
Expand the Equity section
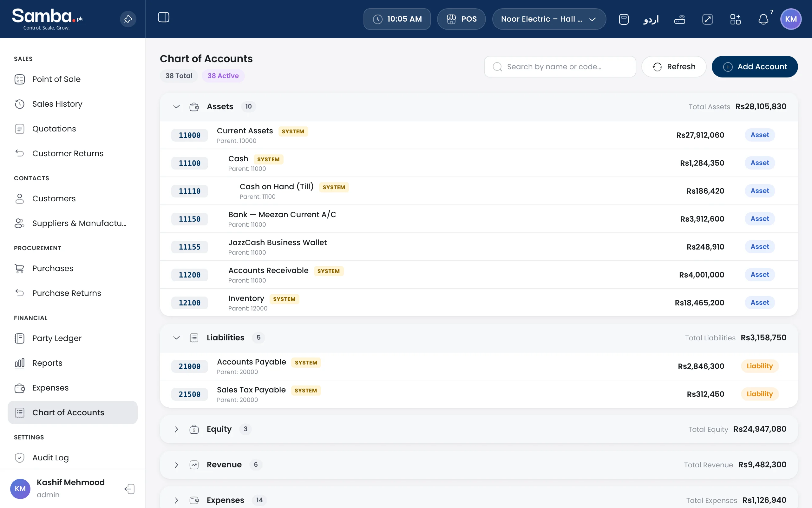tap(176, 429)
